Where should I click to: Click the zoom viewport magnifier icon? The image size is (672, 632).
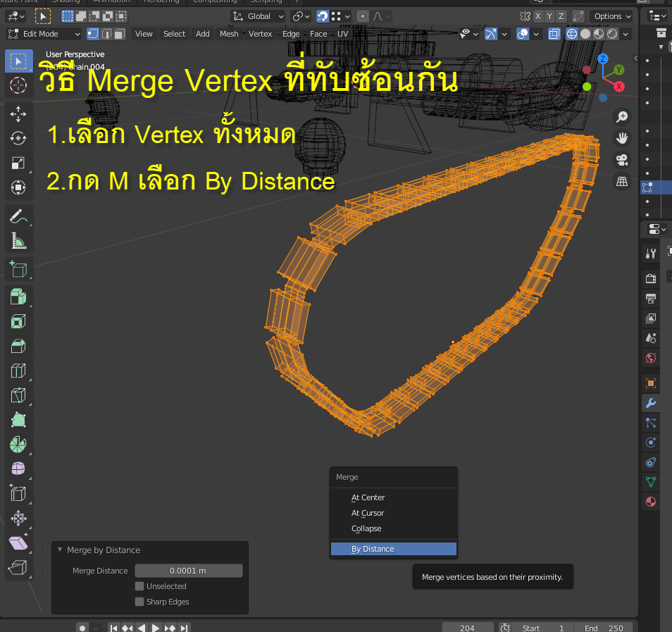(x=622, y=117)
